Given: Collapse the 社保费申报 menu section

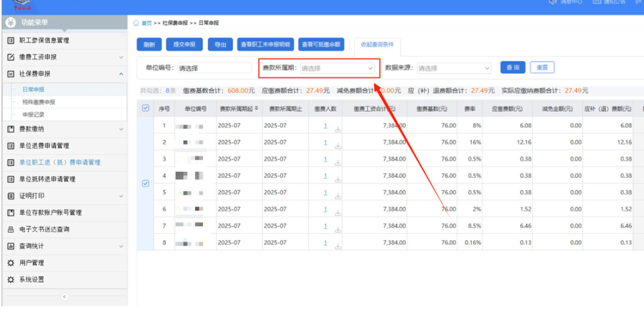Looking at the screenshot, I should click(121, 74).
